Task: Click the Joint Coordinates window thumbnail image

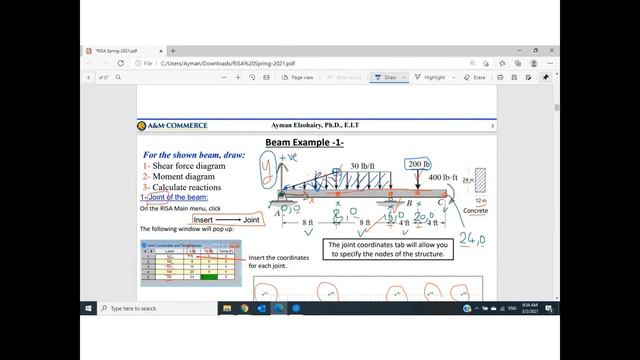Action: point(191,263)
